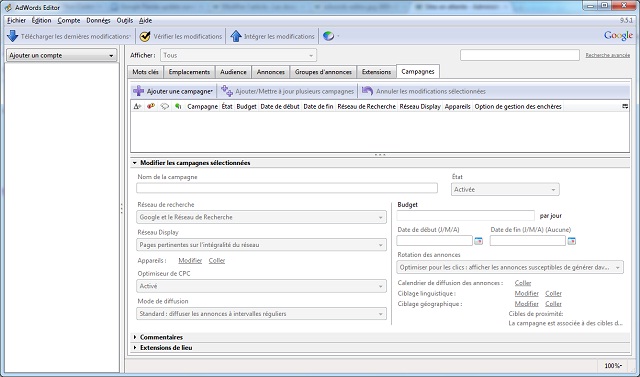Collapse Modifier les campagnes sélectionnées section
This screenshot has width=640, height=377.
(134, 163)
